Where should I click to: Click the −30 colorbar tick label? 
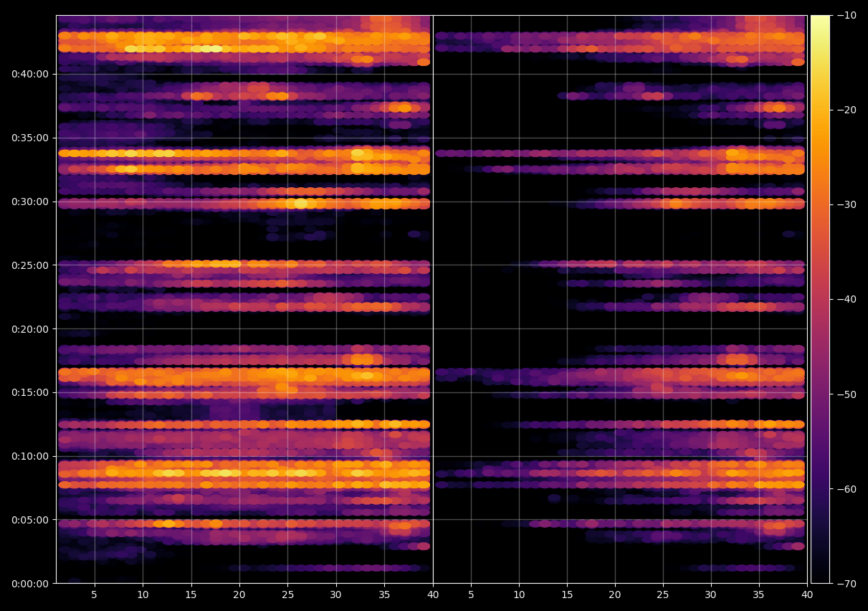point(846,204)
